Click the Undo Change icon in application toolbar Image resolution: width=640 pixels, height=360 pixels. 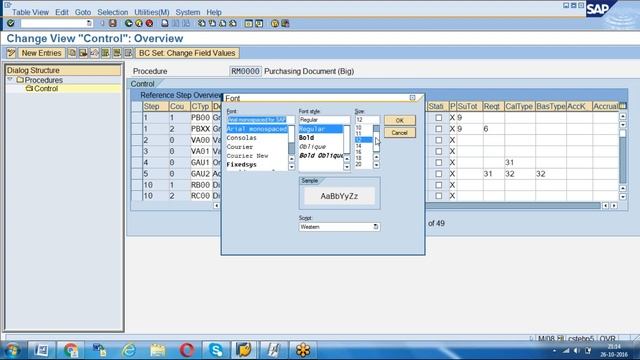94,53
